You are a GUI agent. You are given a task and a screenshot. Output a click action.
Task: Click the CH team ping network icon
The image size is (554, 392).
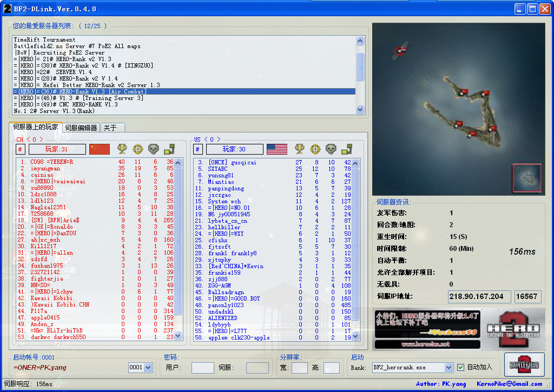[169, 149]
